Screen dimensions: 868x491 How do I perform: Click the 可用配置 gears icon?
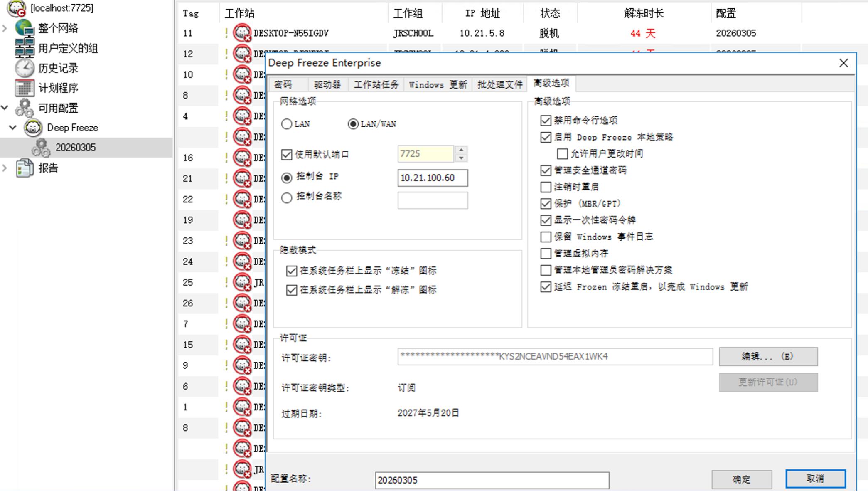(x=24, y=108)
